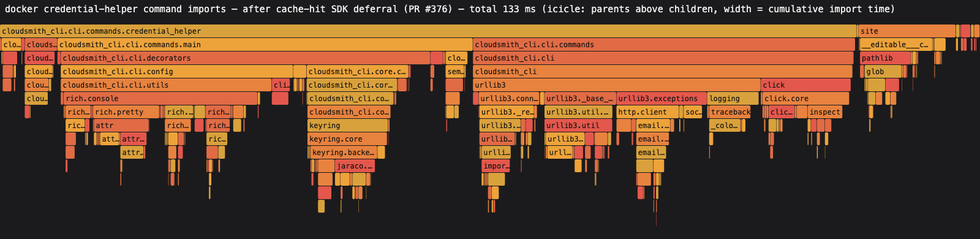Click the rich.console frame
This screenshot has width=980, height=239.
click(160, 99)
